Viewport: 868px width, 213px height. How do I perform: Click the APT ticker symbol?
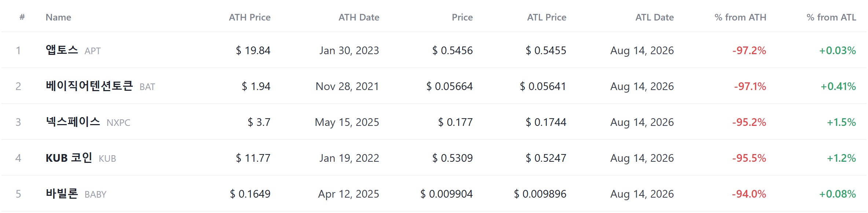tap(92, 51)
